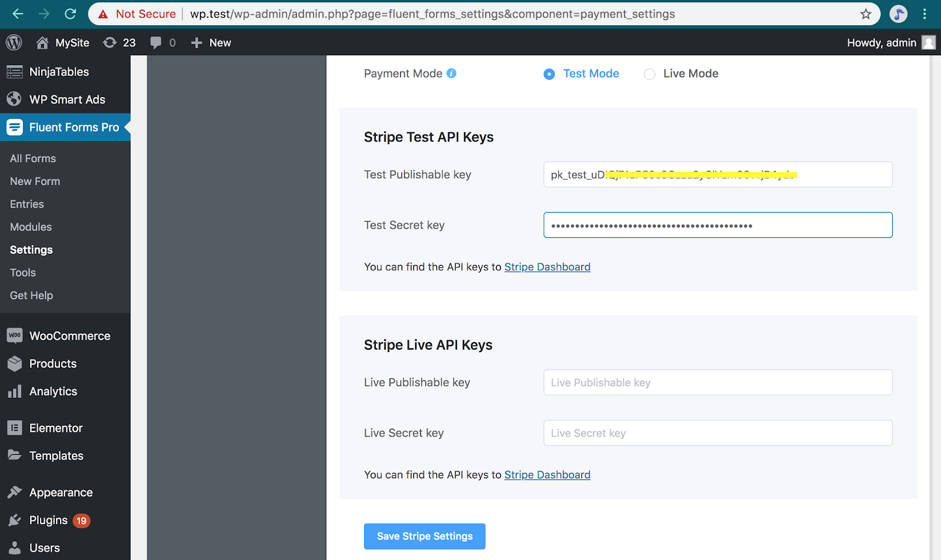Reload the page with the refresh icon
Screen dimensions: 941x560
point(71,14)
